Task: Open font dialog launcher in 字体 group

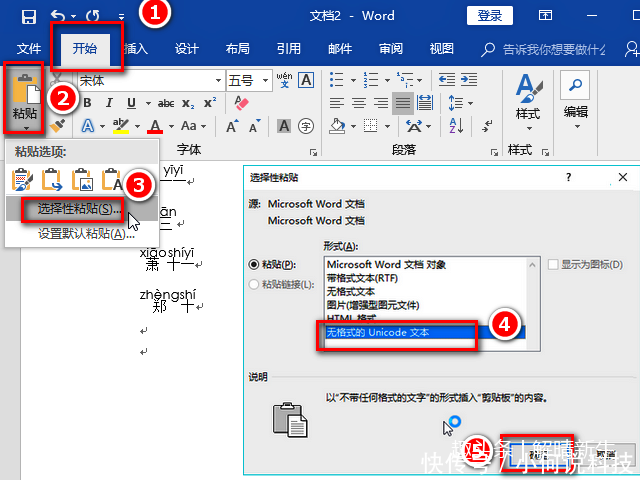Action: tap(313, 152)
